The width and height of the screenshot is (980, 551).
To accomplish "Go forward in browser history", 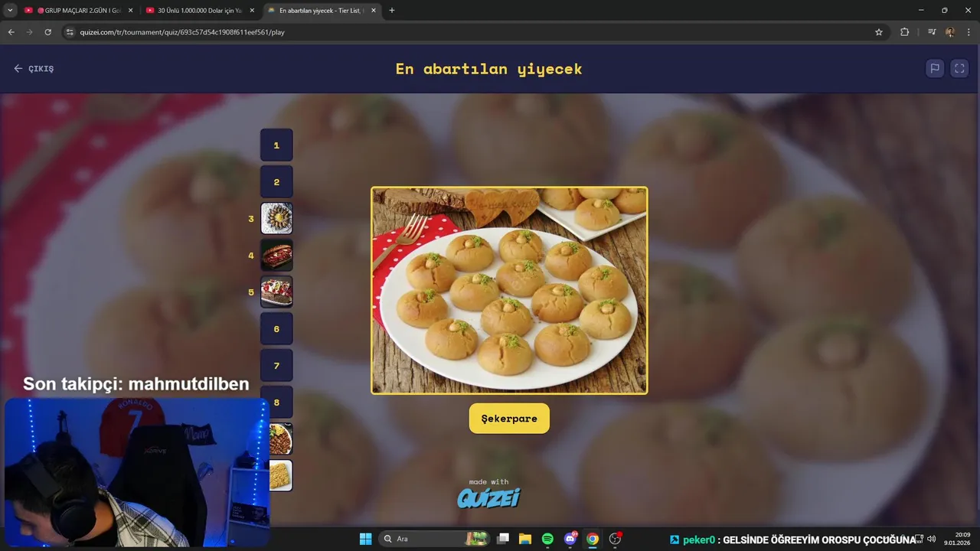I will click(30, 32).
